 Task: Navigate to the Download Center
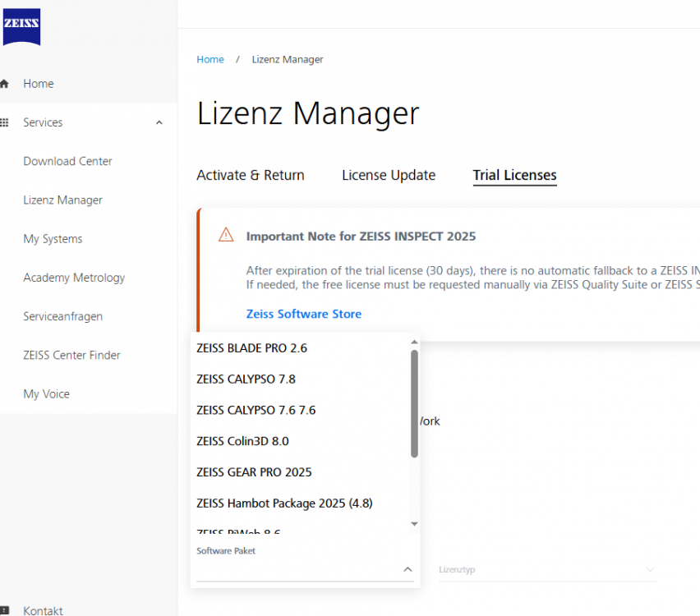(x=67, y=161)
